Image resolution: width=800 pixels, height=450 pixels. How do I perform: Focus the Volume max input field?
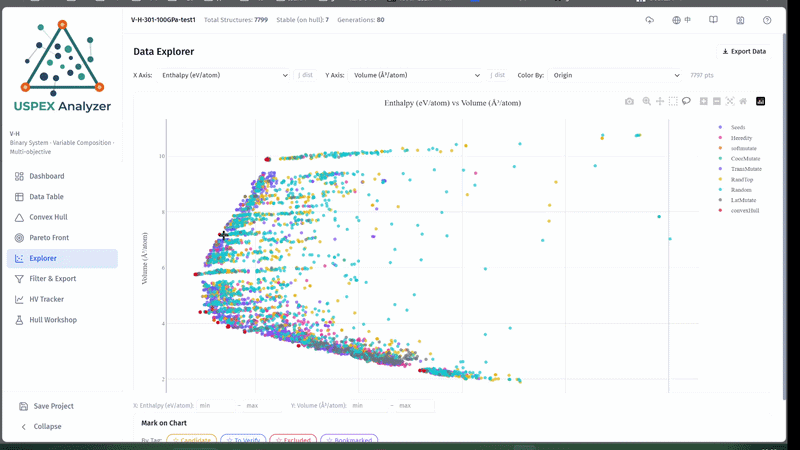415,406
